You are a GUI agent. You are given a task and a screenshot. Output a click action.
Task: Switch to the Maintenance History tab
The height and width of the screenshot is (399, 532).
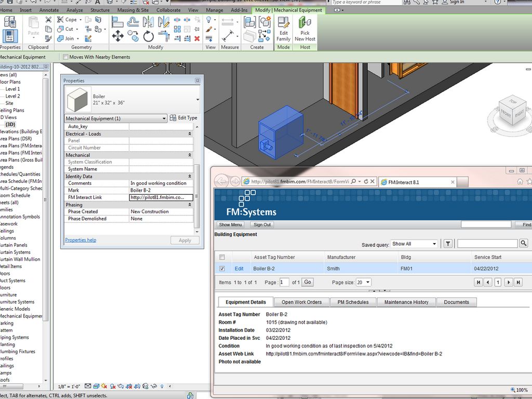pyautogui.click(x=406, y=302)
